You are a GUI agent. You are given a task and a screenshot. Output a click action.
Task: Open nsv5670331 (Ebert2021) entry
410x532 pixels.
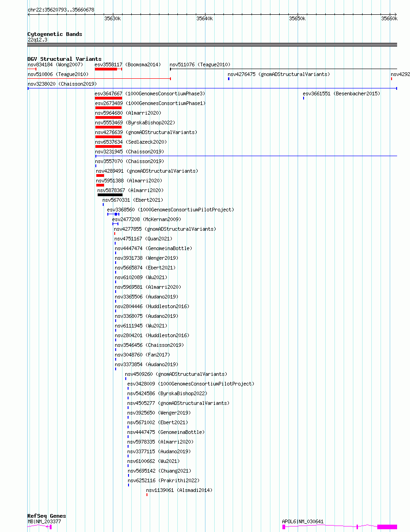pos(133,200)
